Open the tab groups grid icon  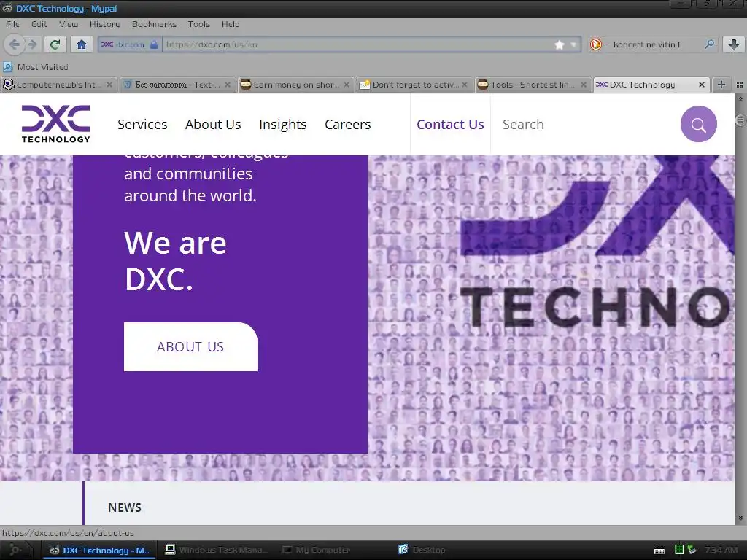(740, 85)
